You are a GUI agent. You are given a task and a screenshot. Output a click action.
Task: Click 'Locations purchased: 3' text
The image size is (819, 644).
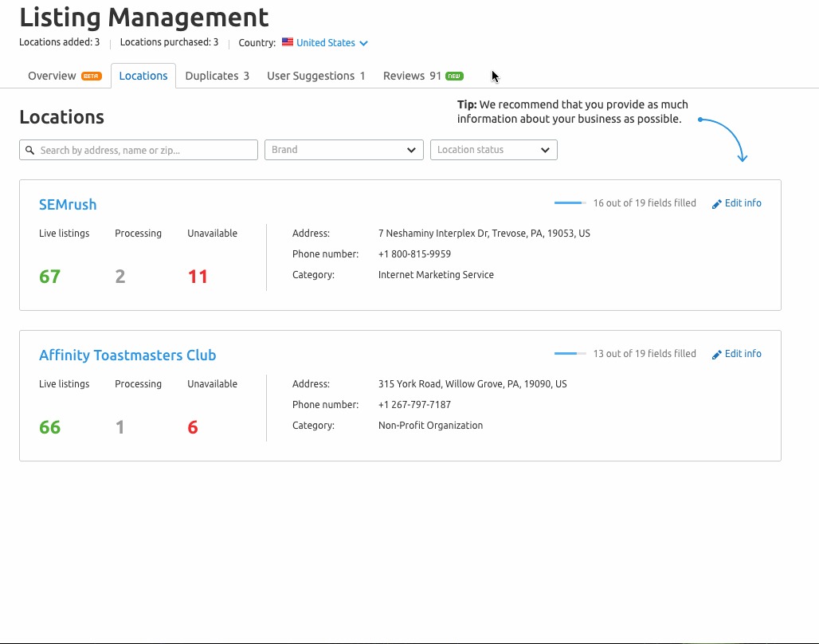click(x=169, y=42)
